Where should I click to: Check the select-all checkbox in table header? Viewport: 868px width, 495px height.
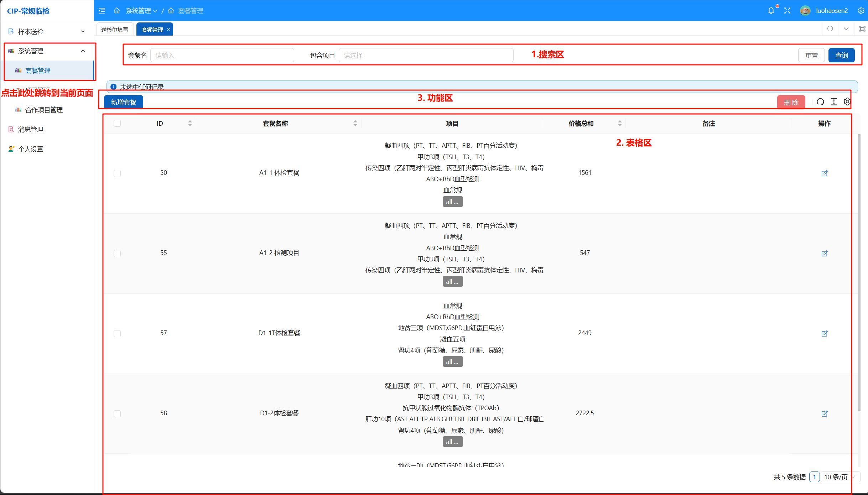click(117, 123)
